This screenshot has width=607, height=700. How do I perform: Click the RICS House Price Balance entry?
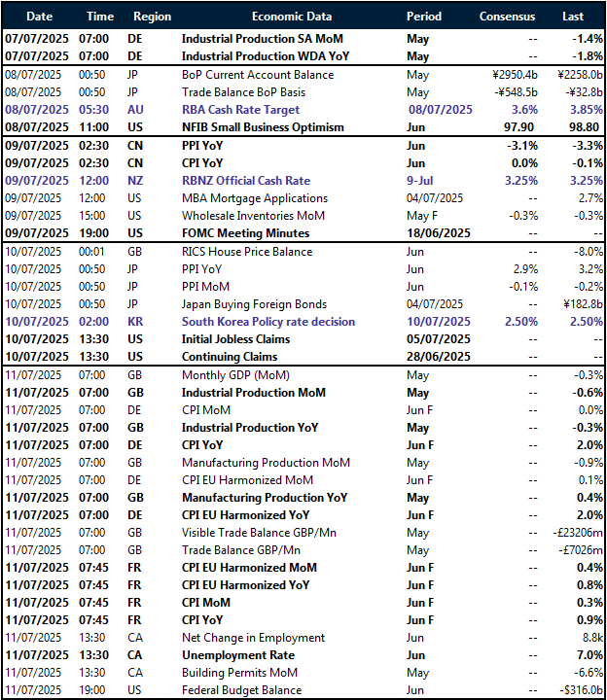click(x=247, y=251)
